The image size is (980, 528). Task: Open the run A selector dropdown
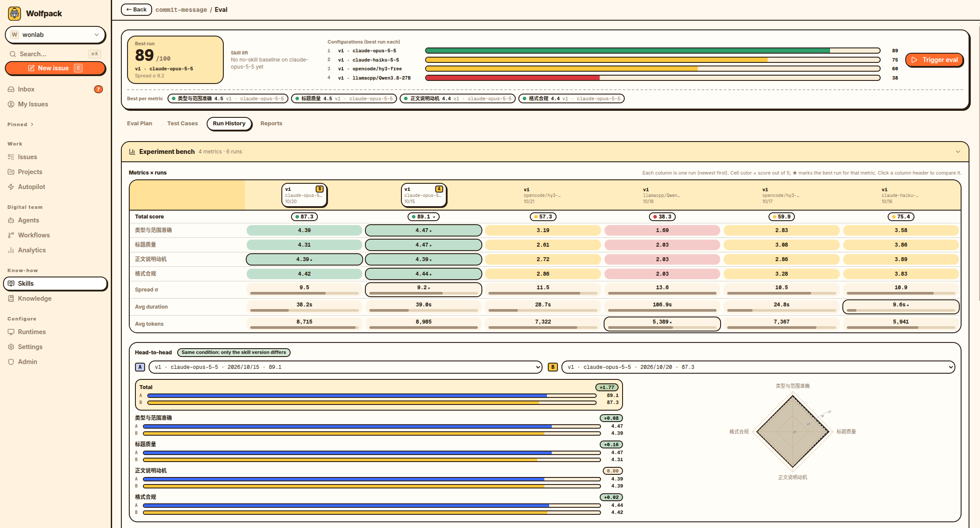[345, 367]
